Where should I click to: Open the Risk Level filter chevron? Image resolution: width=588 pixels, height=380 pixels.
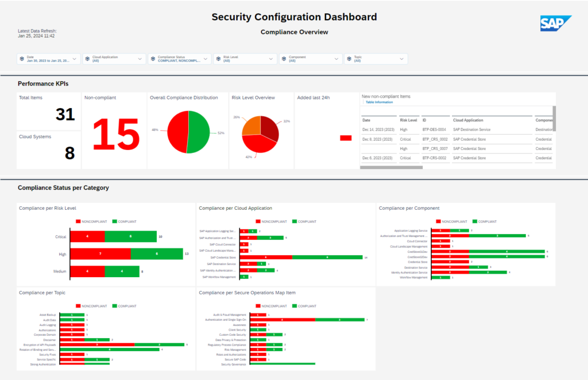tap(271, 59)
